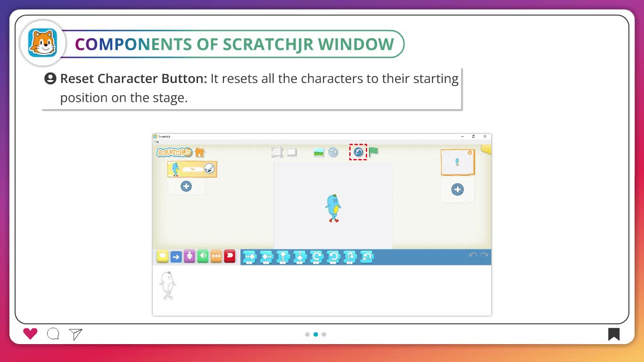
Task: Add a new page with plus button
Action: click(457, 189)
